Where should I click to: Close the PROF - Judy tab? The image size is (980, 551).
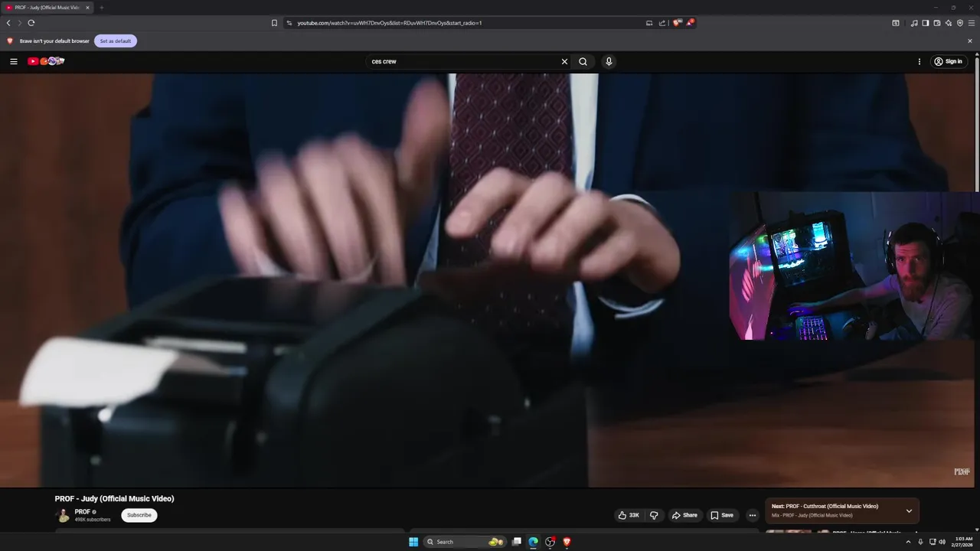87,8
